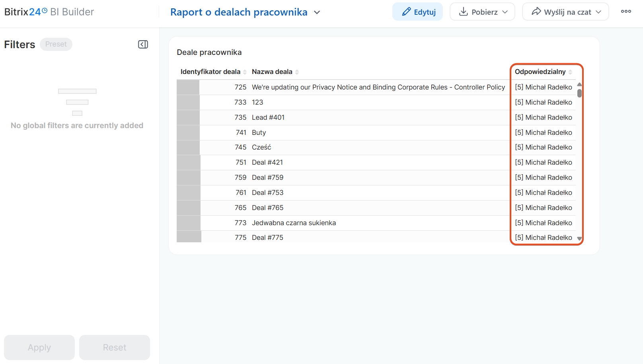This screenshot has width=643, height=364.
Task: Sort by Odpowiedzialny column arrows
Action: coord(570,72)
